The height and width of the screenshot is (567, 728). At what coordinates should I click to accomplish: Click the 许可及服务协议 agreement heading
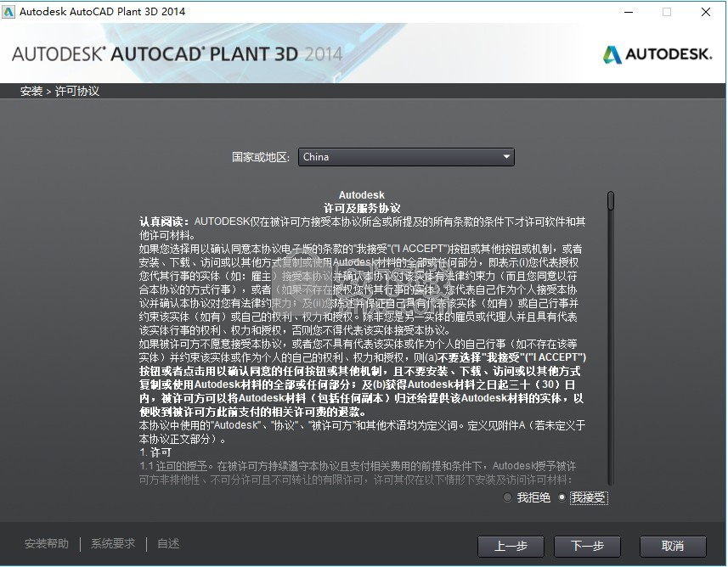(362, 208)
